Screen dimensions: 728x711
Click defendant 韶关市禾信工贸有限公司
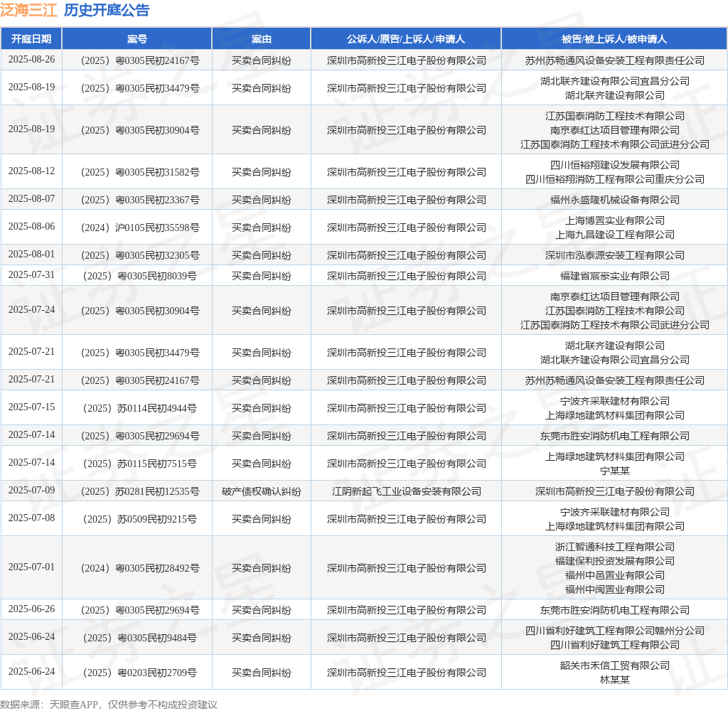pyautogui.click(x=615, y=665)
